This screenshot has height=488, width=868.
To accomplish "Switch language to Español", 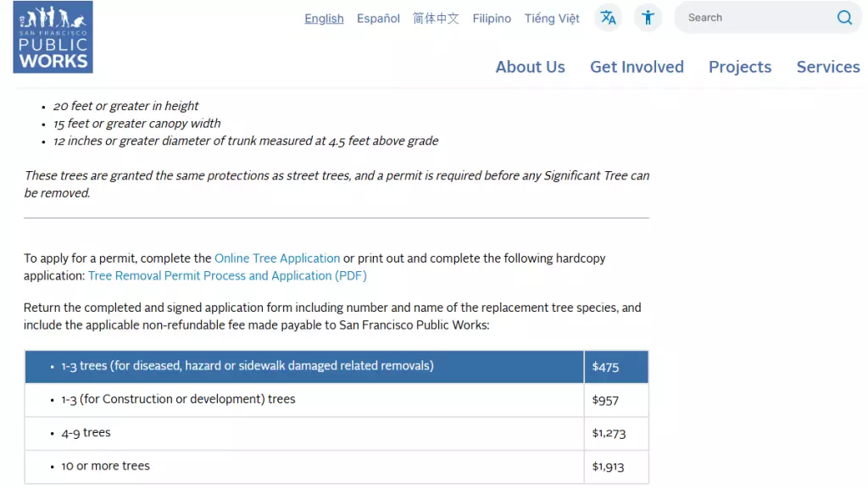I will click(378, 19).
